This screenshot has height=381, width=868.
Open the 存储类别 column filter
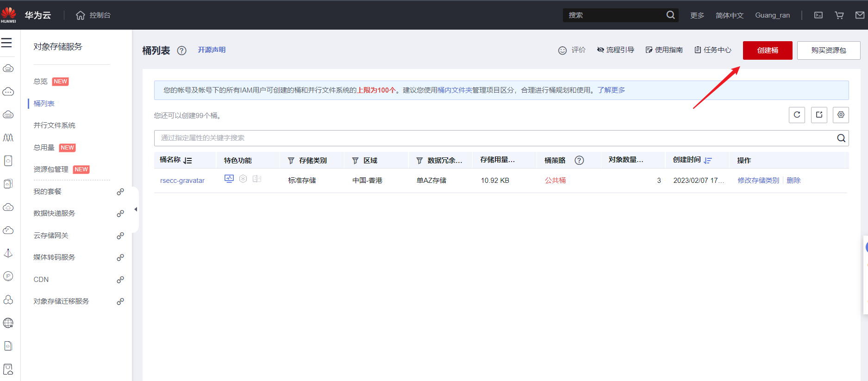(x=291, y=161)
